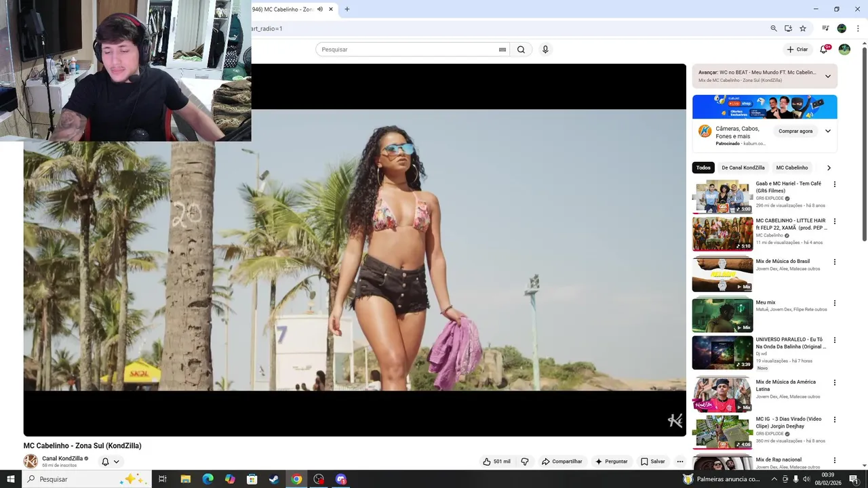Open the Criar create menu
This screenshot has width=868, height=488.
pyautogui.click(x=797, y=49)
